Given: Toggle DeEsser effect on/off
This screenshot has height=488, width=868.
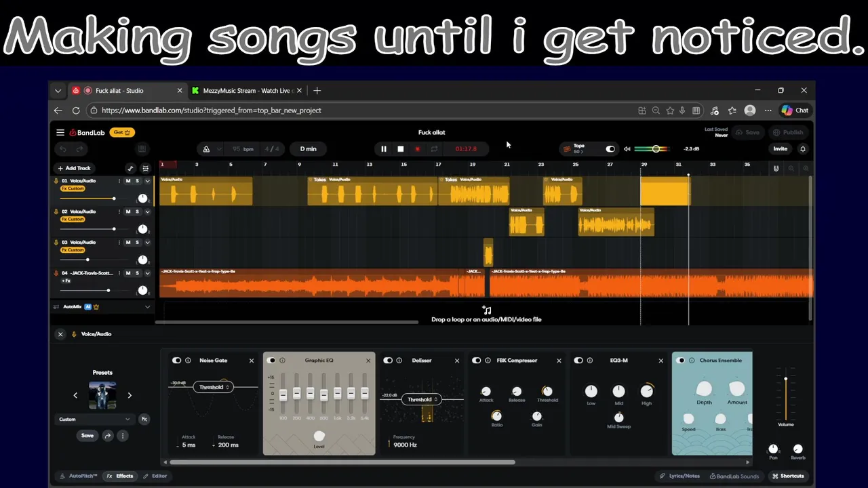Looking at the screenshot, I should (388, 361).
